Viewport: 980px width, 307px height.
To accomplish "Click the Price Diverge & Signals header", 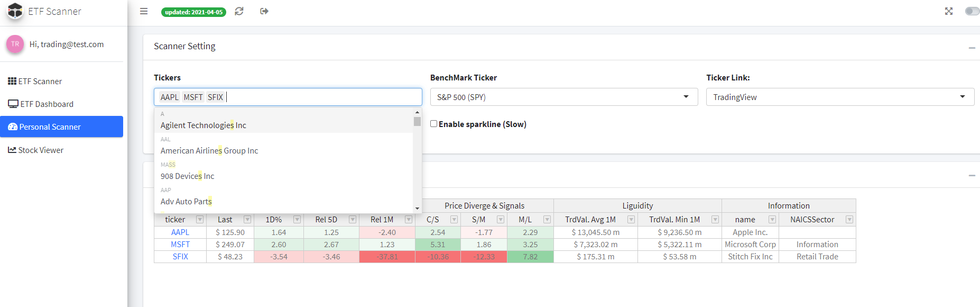I will click(x=485, y=205).
